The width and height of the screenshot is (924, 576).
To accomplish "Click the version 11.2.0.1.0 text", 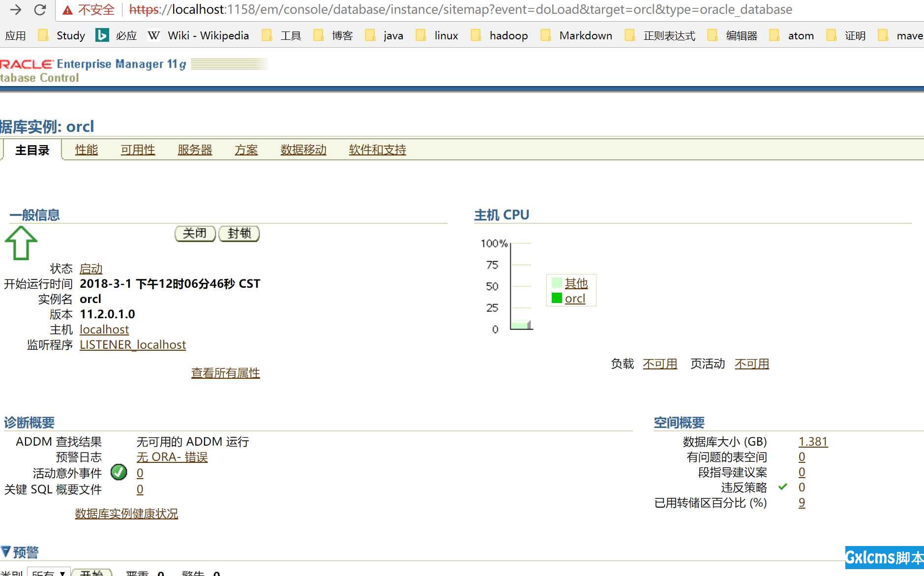I will [107, 314].
